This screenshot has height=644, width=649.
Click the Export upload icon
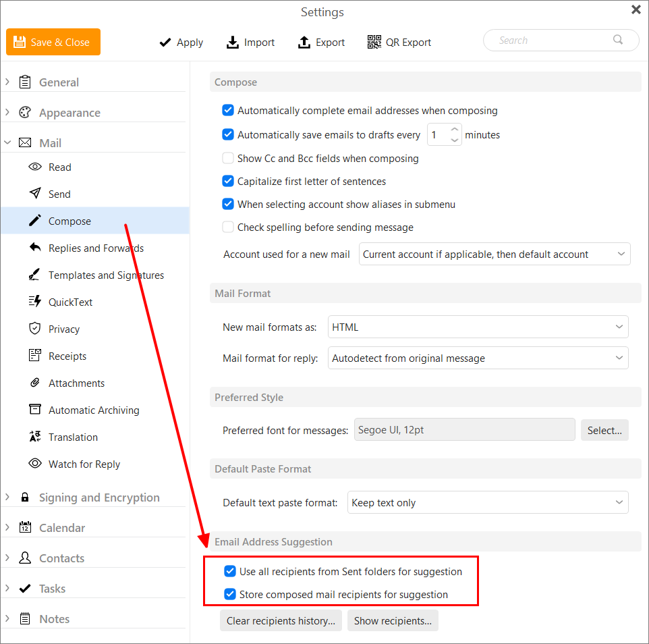(304, 42)
